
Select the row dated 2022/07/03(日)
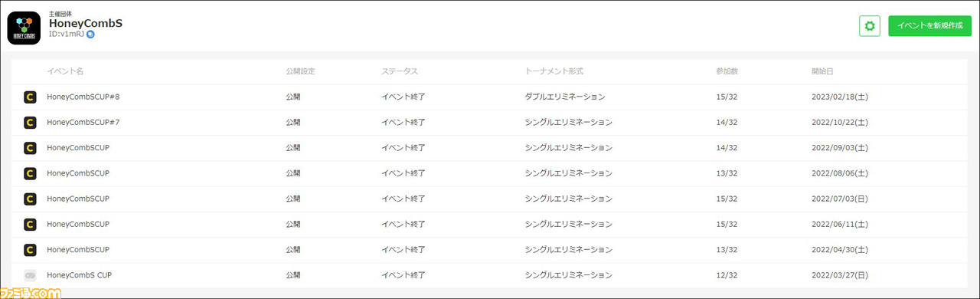pyautogui.click(x=490, y=199)
